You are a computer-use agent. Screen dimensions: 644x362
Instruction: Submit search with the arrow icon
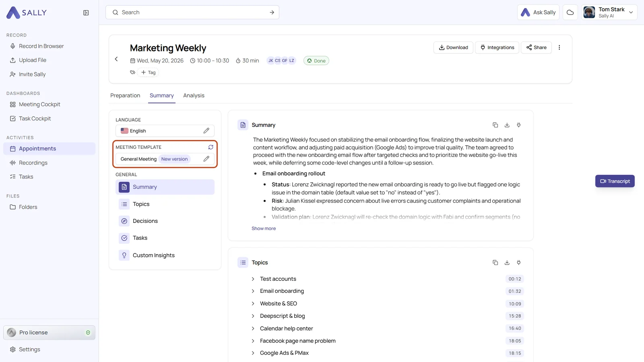point(272,12)
